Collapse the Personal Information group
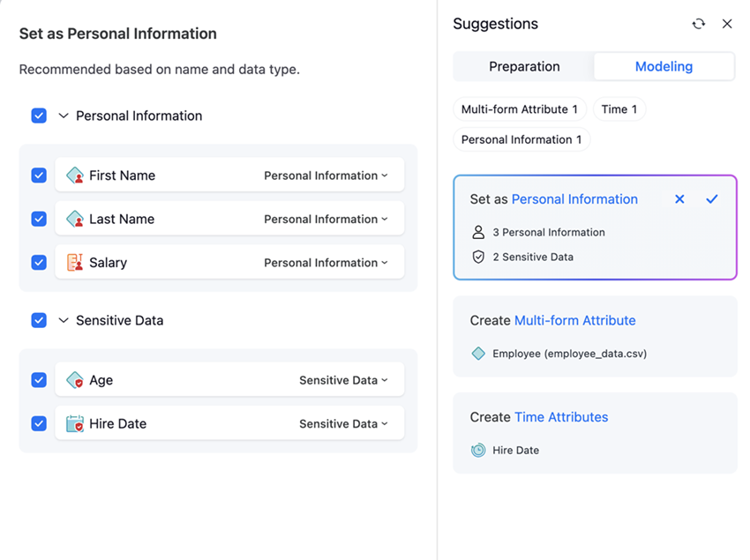The width and height of the screenshot is (750, 560). click(x=64, y=116)
